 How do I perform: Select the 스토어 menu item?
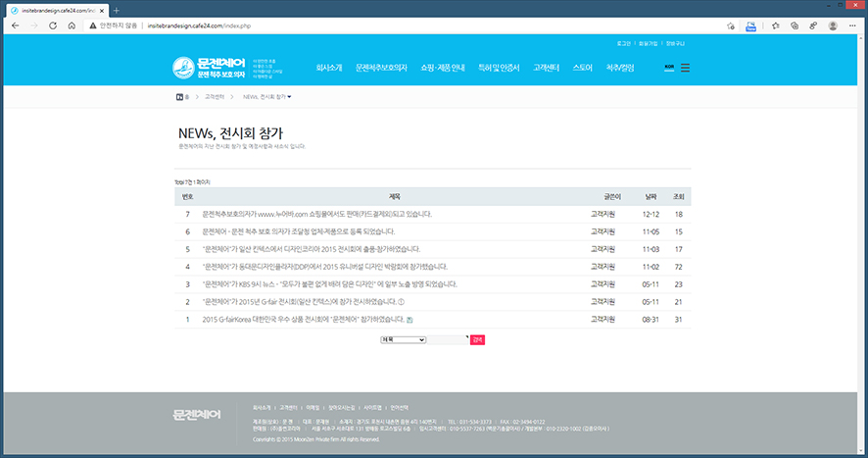(582, 68)
